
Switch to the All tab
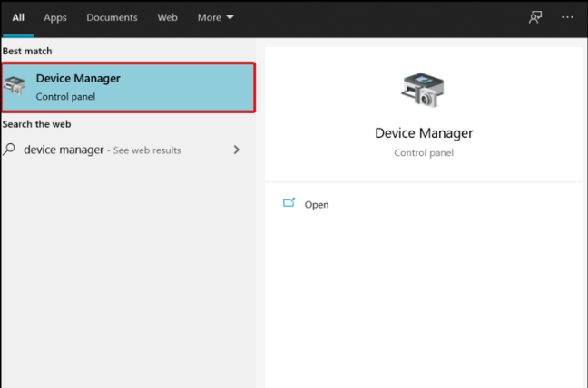click(x=18, y=17)
